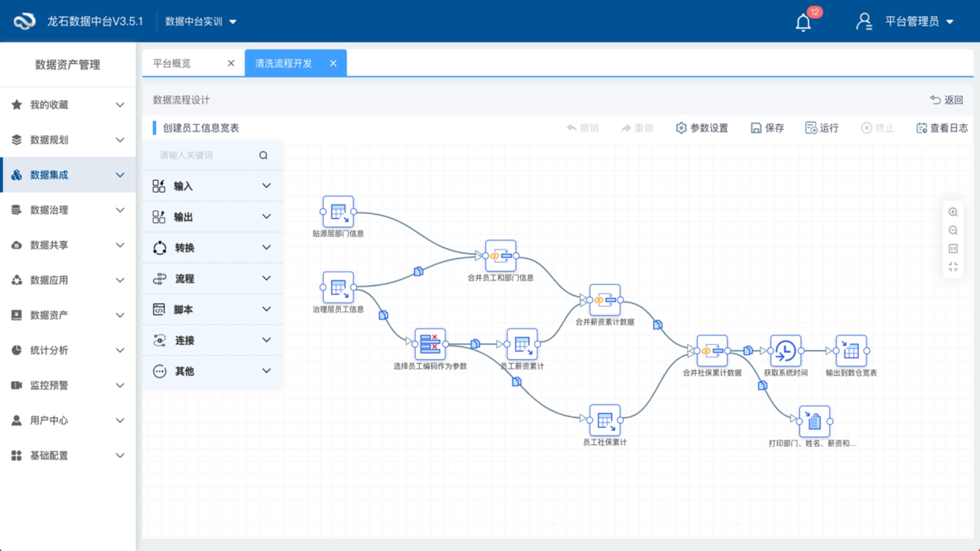Image resolution: width=980 pixels, height=551 pixels.
Task: Select the 员工社保累计 table node
Action: coord(605,420)
